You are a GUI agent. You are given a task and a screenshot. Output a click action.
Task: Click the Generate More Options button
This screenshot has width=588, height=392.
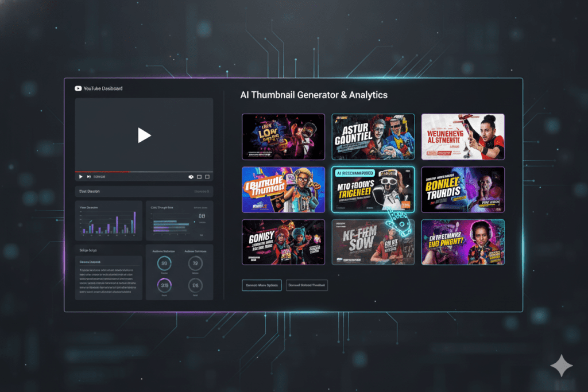point(262,285)
